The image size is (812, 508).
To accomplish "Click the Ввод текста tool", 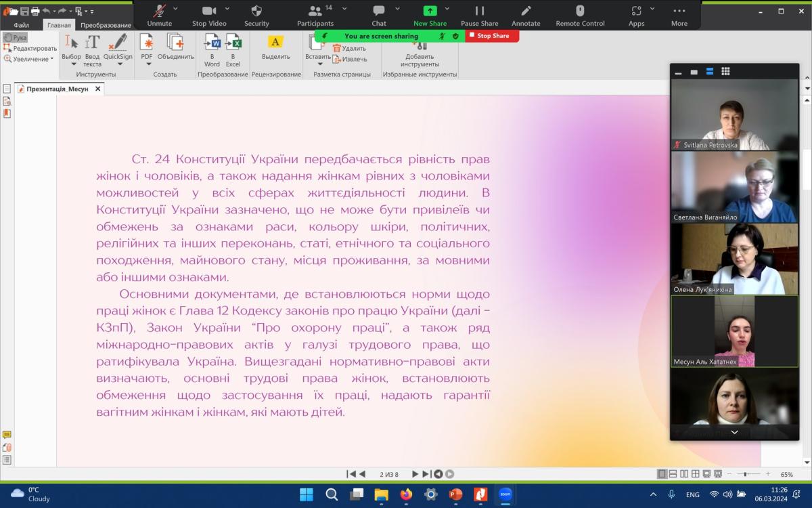I will pos(92,45).
